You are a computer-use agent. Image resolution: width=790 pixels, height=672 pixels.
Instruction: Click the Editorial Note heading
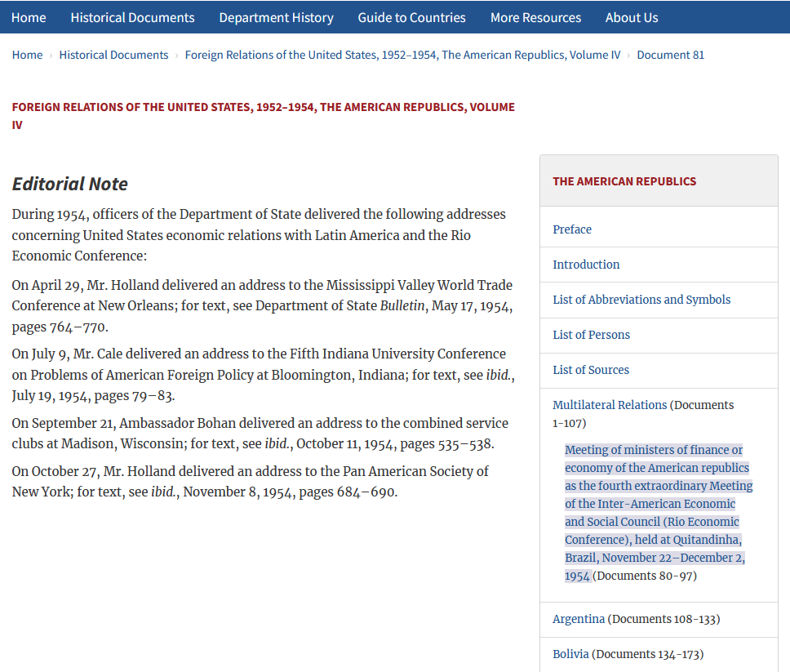70,184
